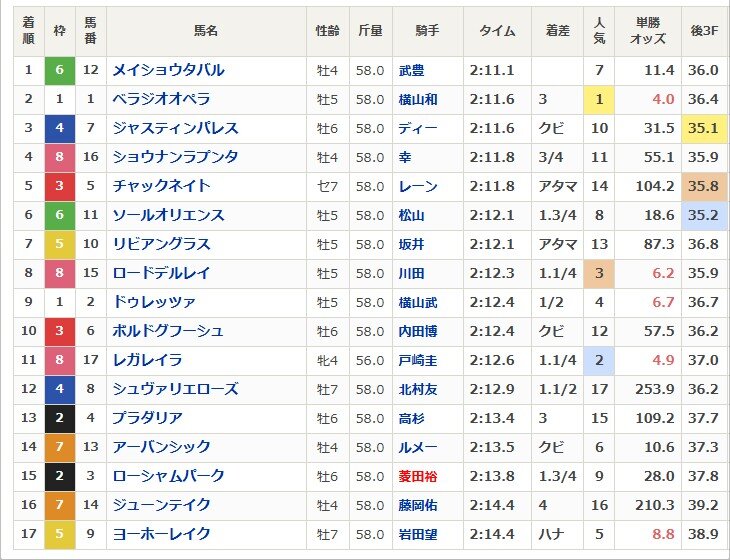Select horse link ショウナンラプンタ
The width and height of the screenshot is (730, 560).
point(176,157)
